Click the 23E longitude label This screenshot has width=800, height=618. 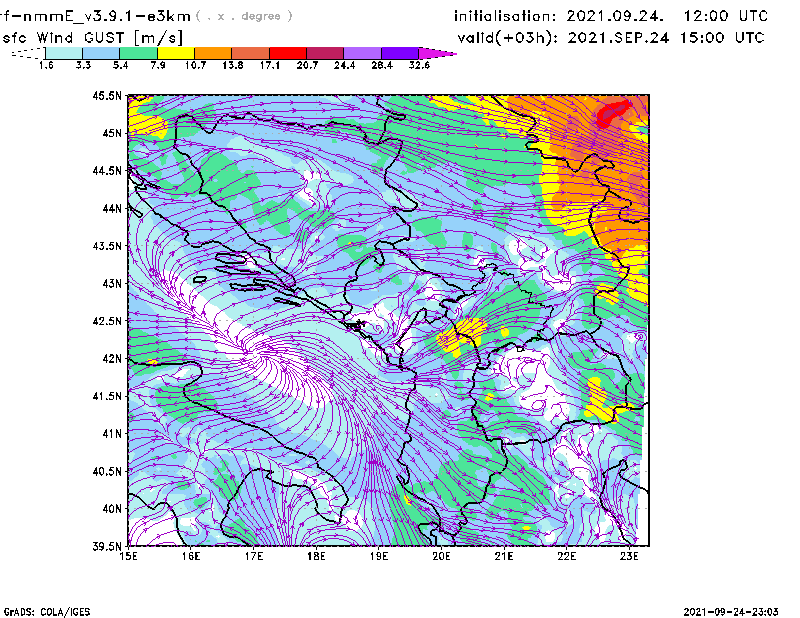click(x=629, y=556)
